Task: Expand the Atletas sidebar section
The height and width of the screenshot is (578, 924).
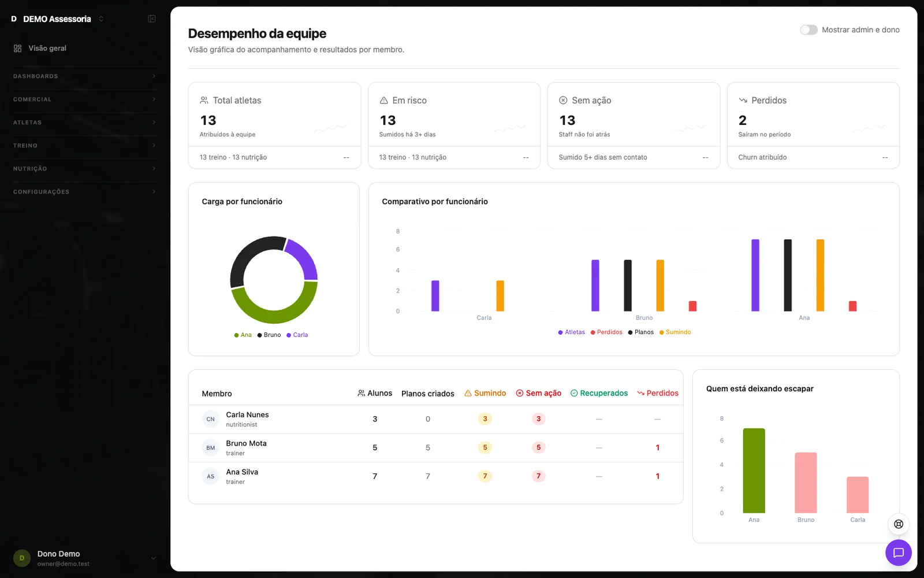Action: point(85,123)
